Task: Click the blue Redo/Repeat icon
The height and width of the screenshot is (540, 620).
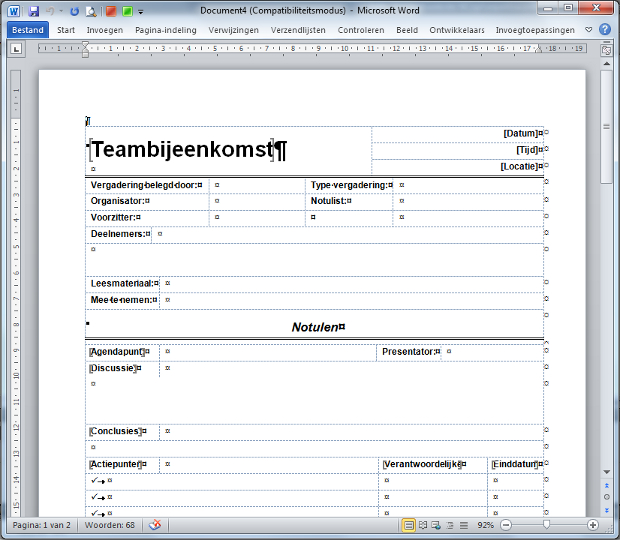Action: [x=74, y=11]
